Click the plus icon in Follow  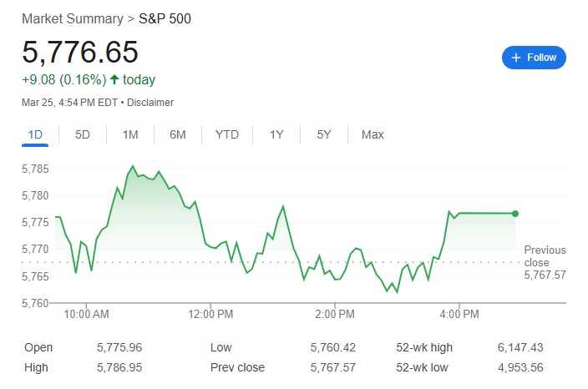(x=516, y=58)
